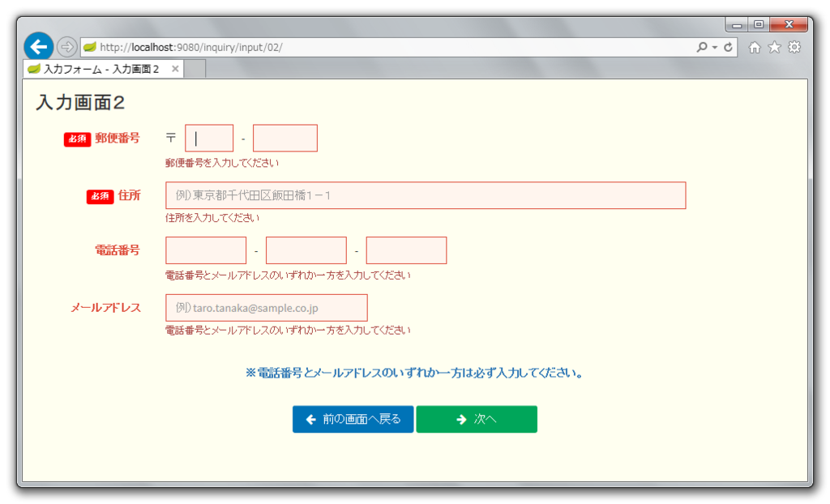Click the メールアドレス label
The height and width of the screenshot is (504, 830).
point(106,308)
